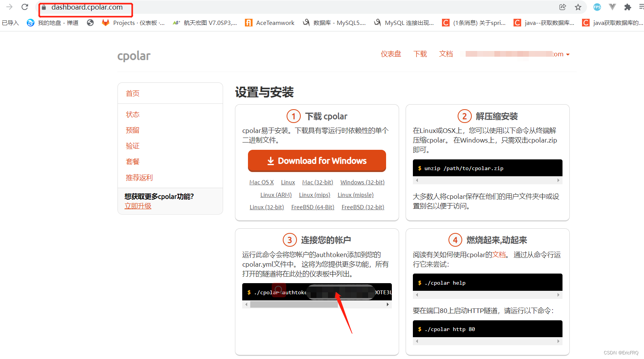
Task: Click the 立即升级 upgrade link
Action: [x=138, y=206]
